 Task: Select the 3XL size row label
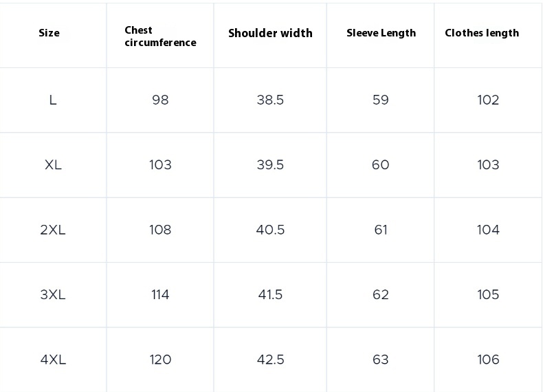[x=53, y=295]
